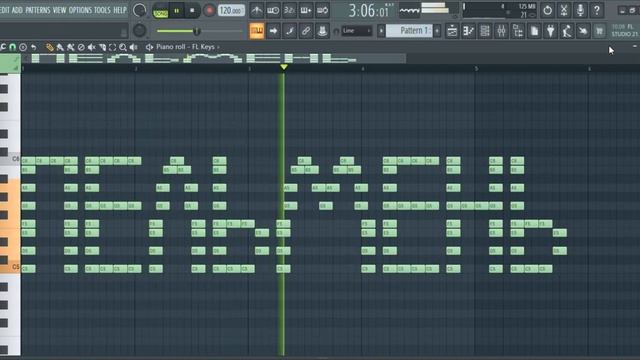The image size is (640, 360).
Task: Click the yellow playhead marker on timeline
Action: tap(284, 67)
